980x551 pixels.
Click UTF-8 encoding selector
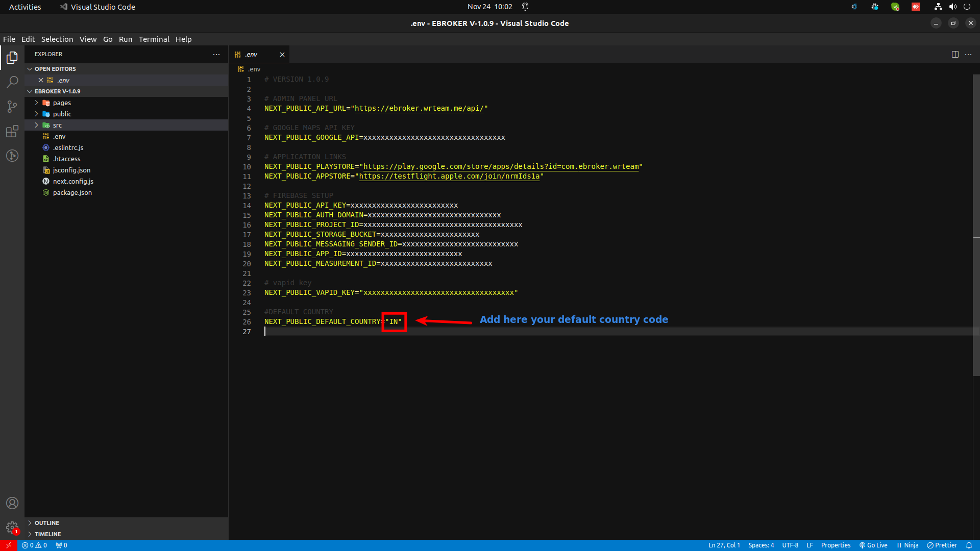(x=790, y=545)
